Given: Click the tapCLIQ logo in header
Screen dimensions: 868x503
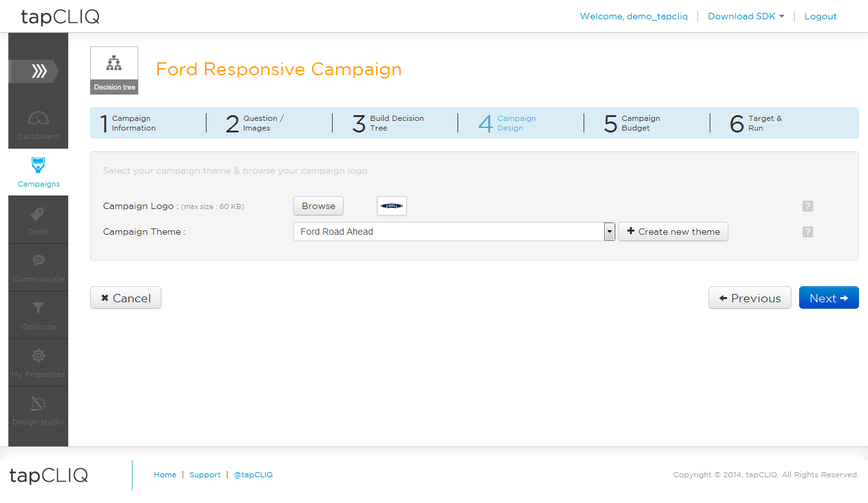Looking at the screenshot, I should tap(60, 17).
